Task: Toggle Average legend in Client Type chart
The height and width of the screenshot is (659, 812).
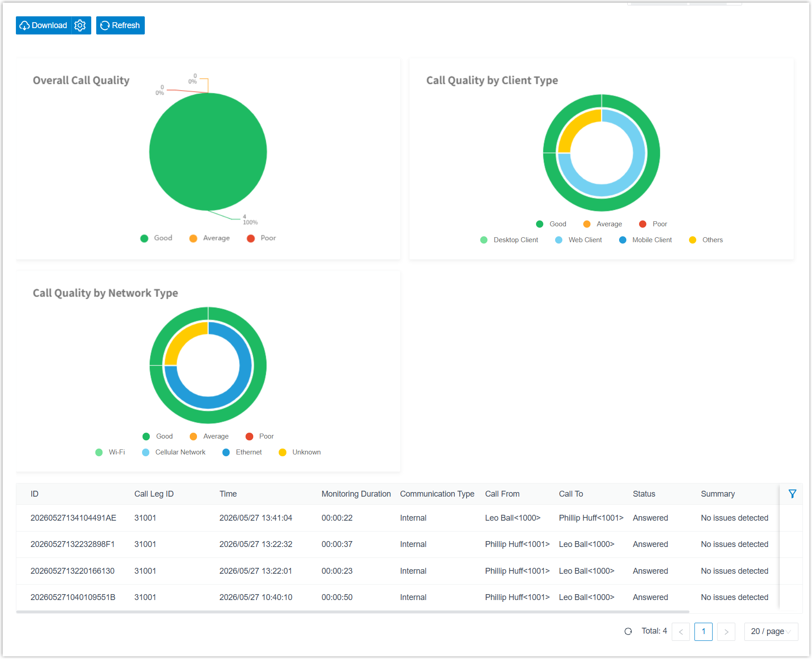Action: click(x=603, y=224)
